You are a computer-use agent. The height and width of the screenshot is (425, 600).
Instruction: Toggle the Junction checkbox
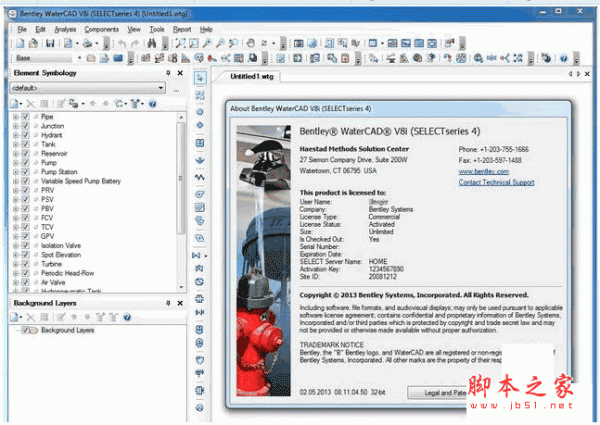25,126
